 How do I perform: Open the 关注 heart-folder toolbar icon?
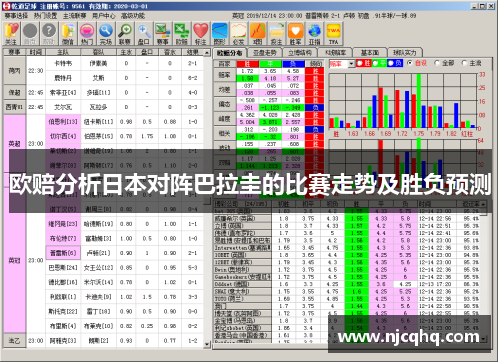[11, 33]
